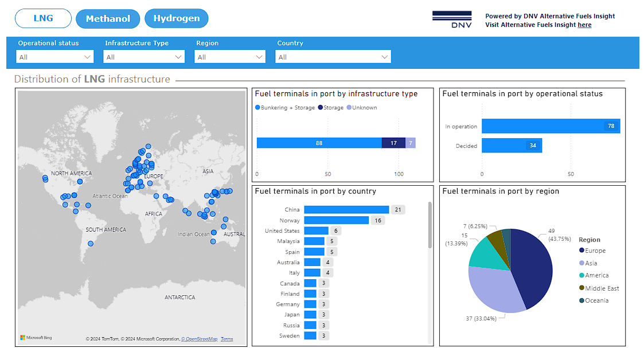Click the Oceania legend marker
This screenshot has height=348, width=644.
581,300
